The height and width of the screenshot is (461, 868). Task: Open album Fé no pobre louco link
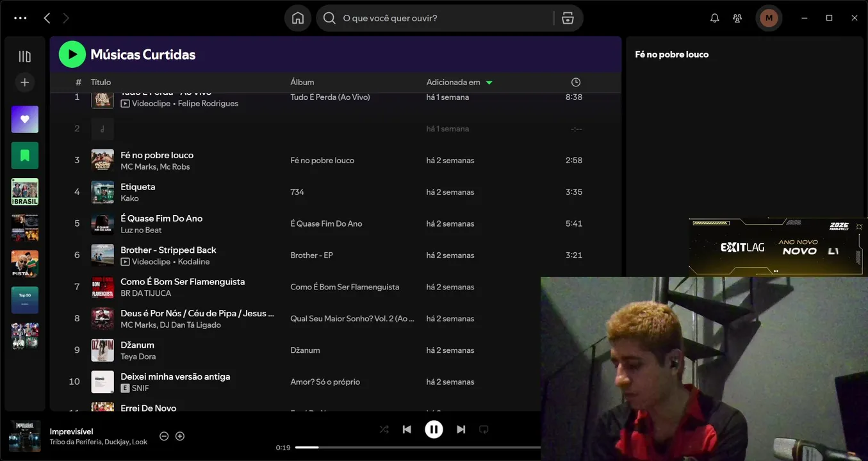pyautogui.click(x=322, y=161)
